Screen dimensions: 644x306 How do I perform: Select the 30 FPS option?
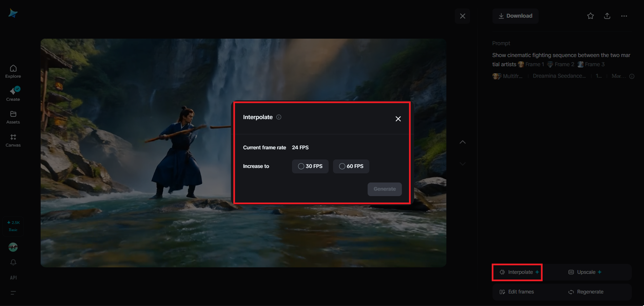(310, 166)
